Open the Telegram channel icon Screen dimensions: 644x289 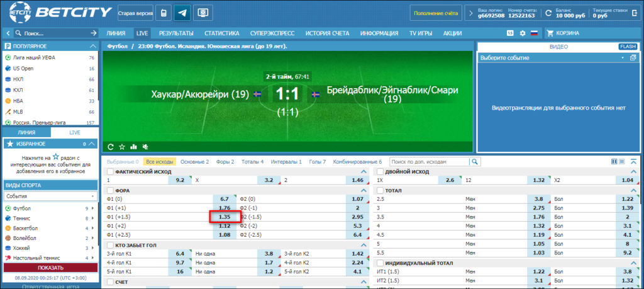tap(182, 13)
